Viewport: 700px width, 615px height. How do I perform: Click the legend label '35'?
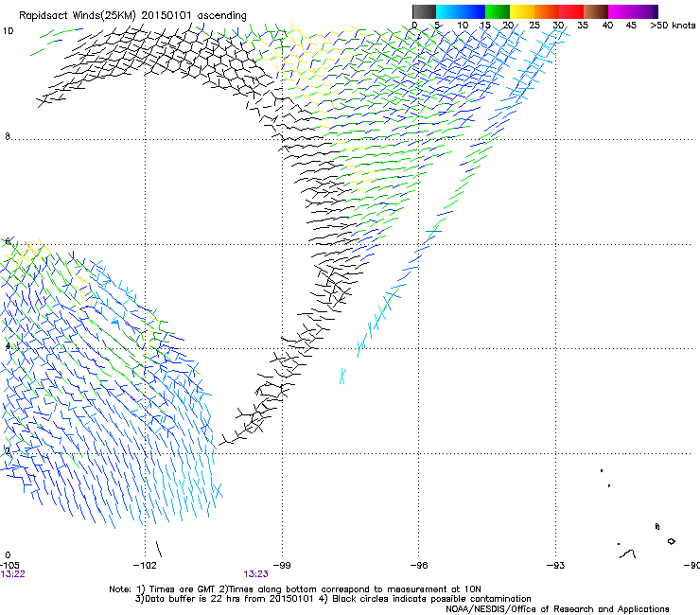[x=583, y=26]
